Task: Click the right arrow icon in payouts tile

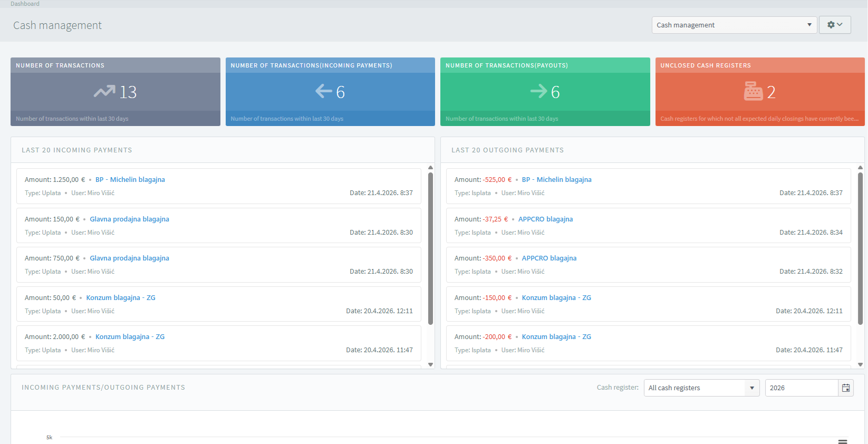Action: tap(538, 91)
